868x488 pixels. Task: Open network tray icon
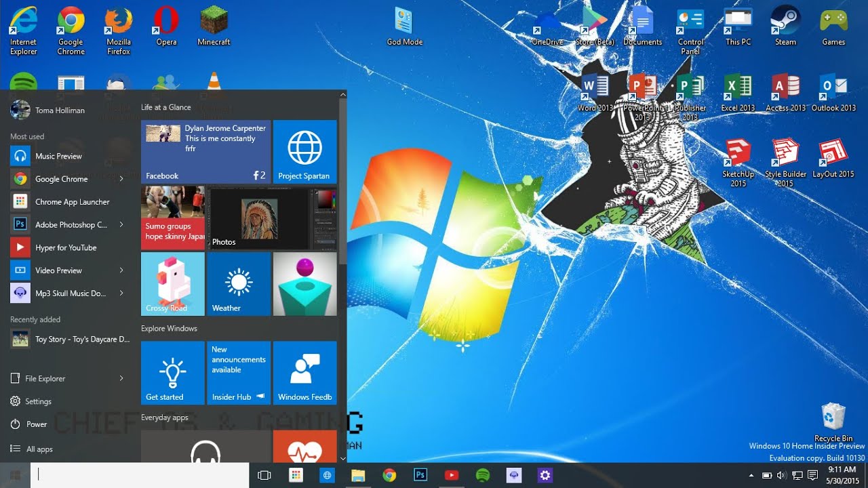tap(797, 476)
